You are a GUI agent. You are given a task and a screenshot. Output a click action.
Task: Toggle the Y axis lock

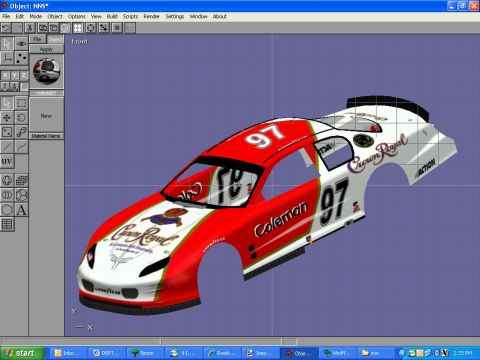[x=14, y=75]
